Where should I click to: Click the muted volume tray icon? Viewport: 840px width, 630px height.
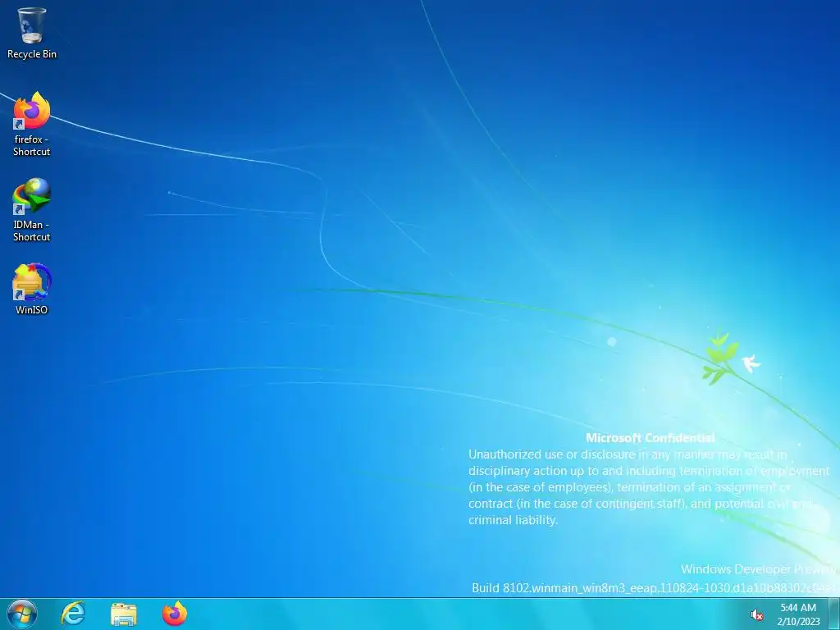[x=756, y=615]
